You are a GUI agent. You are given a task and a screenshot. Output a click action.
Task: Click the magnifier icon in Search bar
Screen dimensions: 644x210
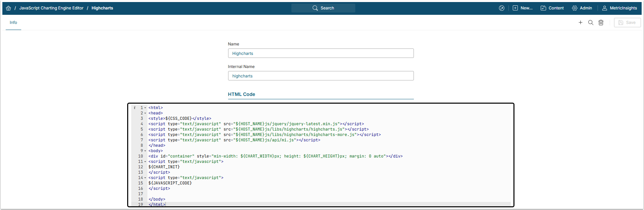click(x=315, y=8)
